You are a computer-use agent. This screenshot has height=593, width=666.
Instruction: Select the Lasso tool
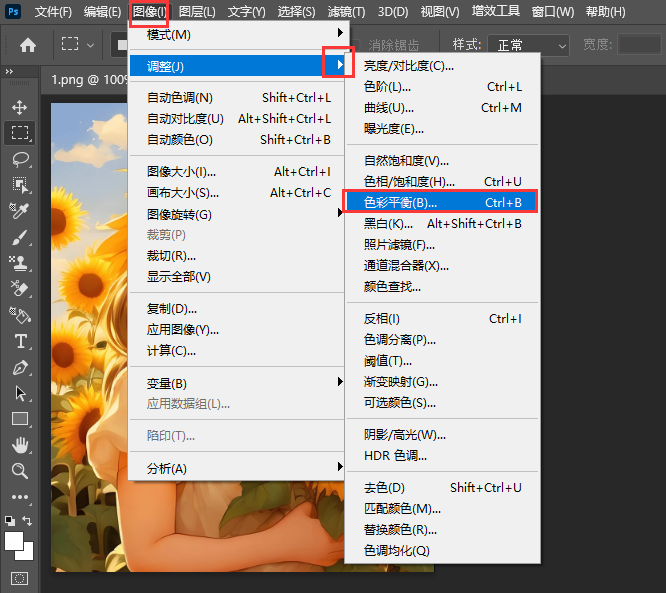[20, 160]
